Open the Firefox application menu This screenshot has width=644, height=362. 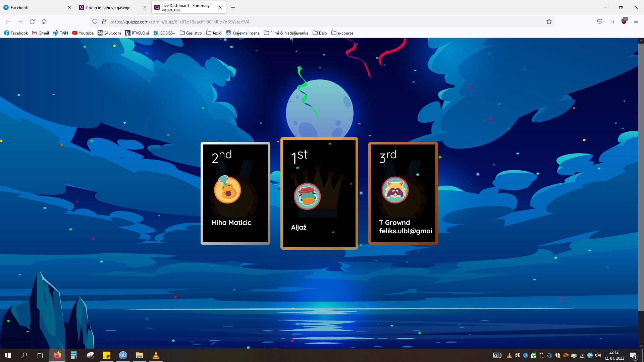pos(636,22)
